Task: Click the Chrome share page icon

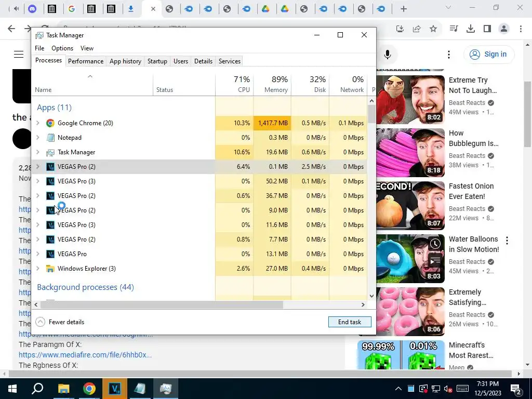Action: (417, 29)
